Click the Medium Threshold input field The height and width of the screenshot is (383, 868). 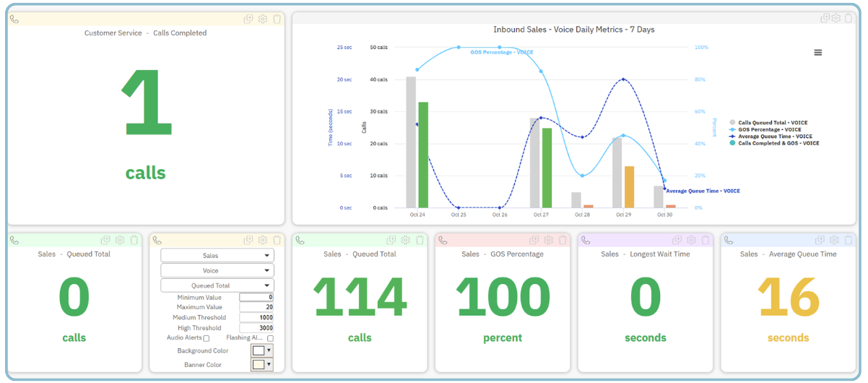[256, 317]
